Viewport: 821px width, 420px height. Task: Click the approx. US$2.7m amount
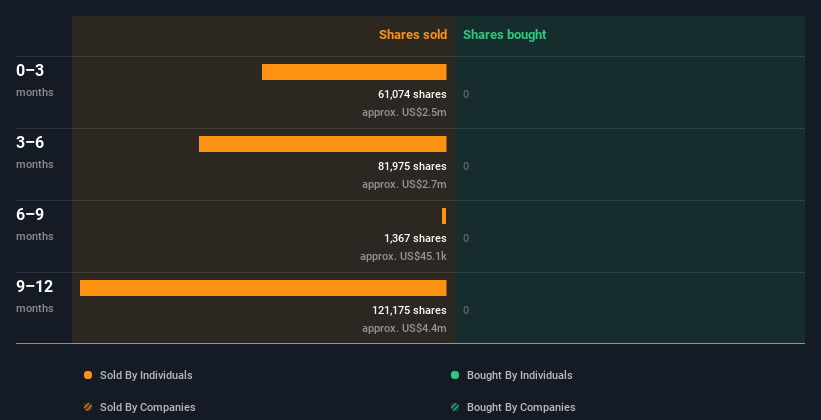[x=404, y=184]
